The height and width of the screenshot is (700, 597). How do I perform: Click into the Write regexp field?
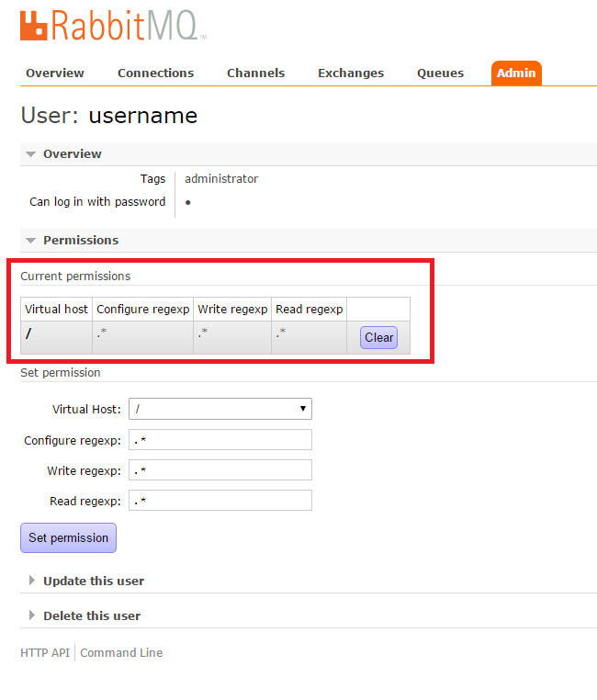pyautogui.click(x=220, y=470)
